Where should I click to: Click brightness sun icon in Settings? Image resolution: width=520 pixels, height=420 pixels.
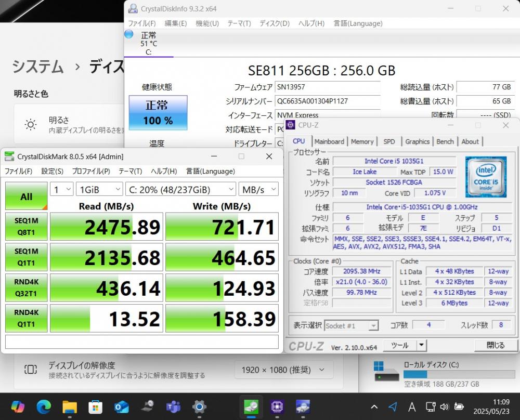point(31,125)
